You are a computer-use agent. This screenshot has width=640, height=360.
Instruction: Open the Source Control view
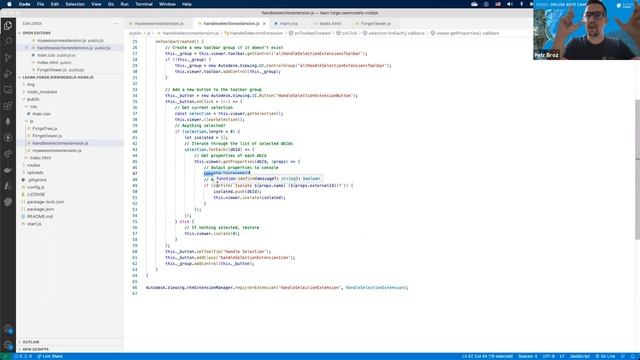tap(8, 58)
